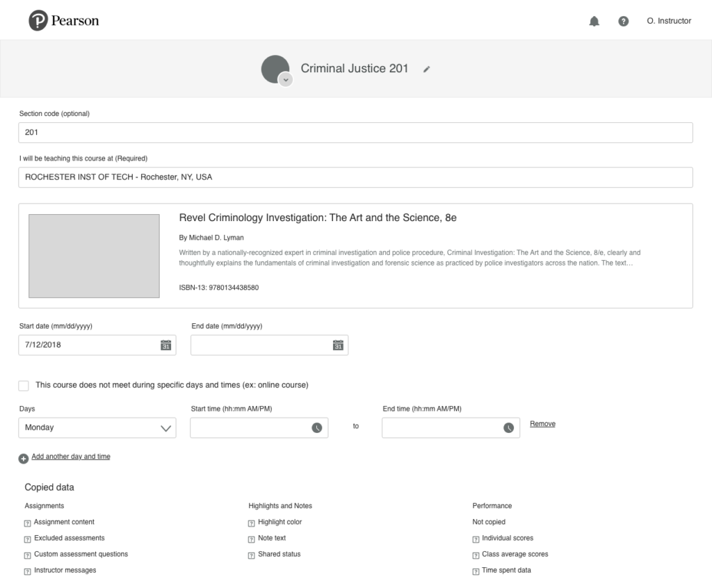The width and height of the screenshot is (712, 588).
Task: Remove the Monday day and time row
Action: pos(542,424)
